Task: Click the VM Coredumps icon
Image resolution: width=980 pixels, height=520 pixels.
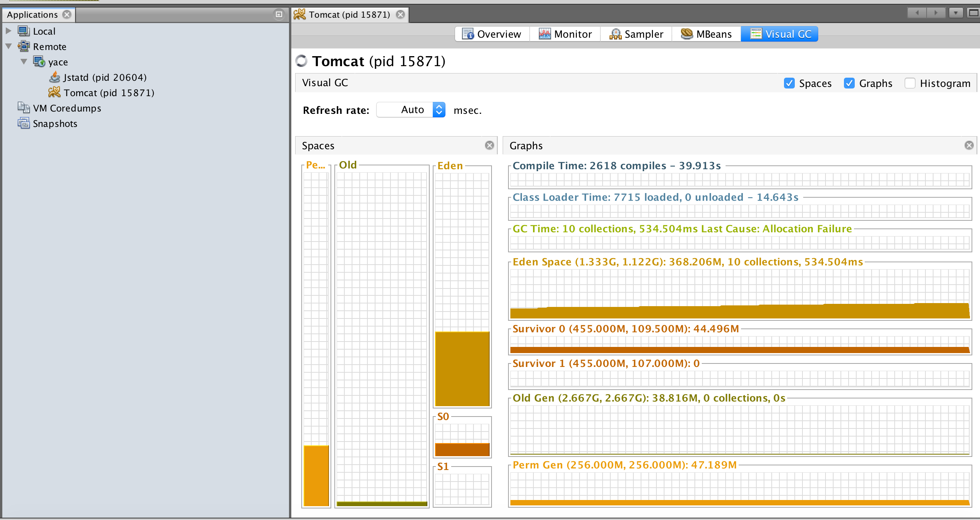Action: [23, 108]
